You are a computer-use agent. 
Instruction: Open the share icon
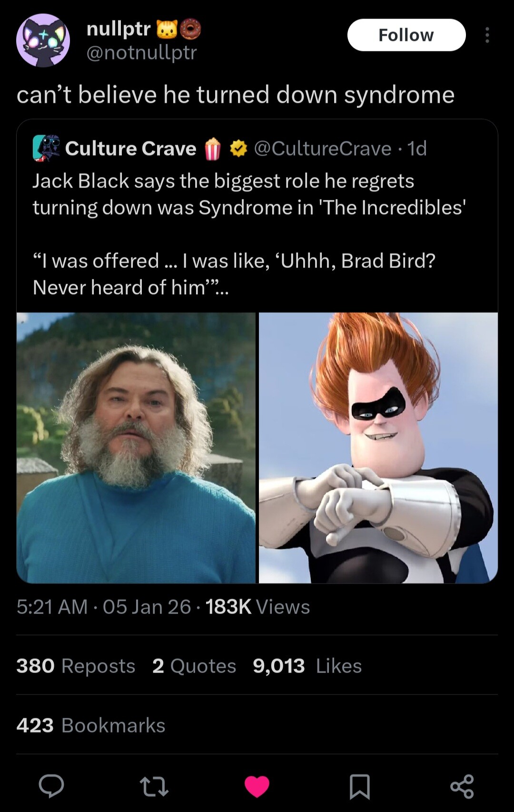tap(462, 786)
